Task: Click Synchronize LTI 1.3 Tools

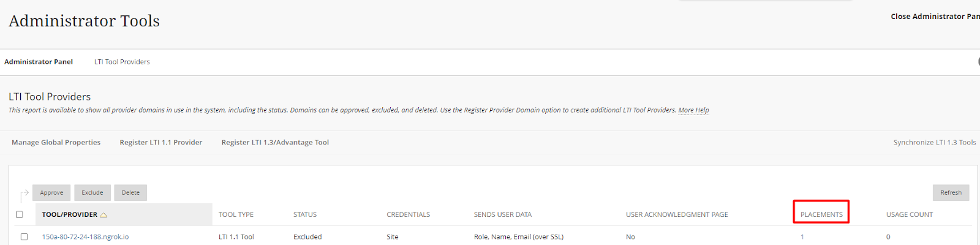Action: (935, 143)
